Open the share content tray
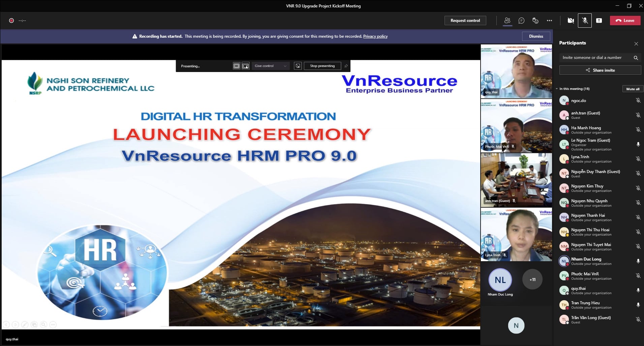The height and width of the screenshot is (346, 644). tap(599, 21)
